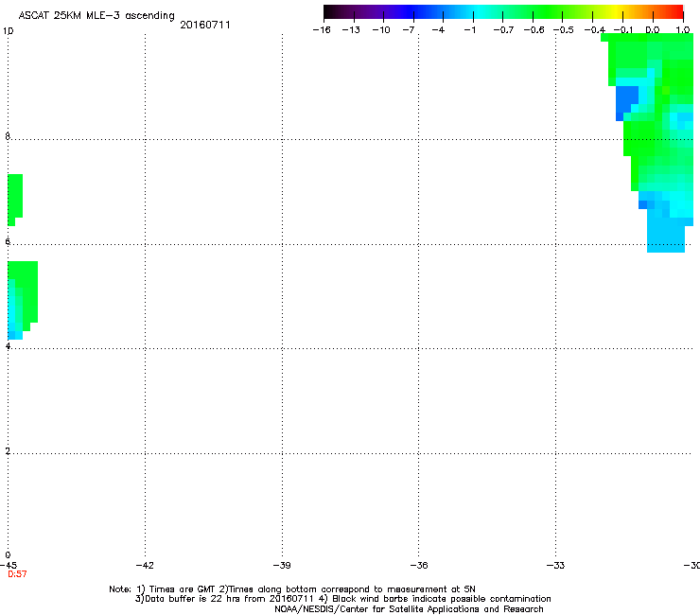
Task: Click the longitude label -36
Action: 419,566
